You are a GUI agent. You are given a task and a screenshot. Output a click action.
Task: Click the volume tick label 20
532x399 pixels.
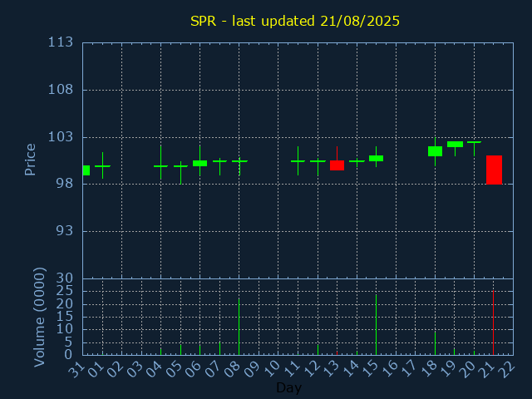(65, 303)
